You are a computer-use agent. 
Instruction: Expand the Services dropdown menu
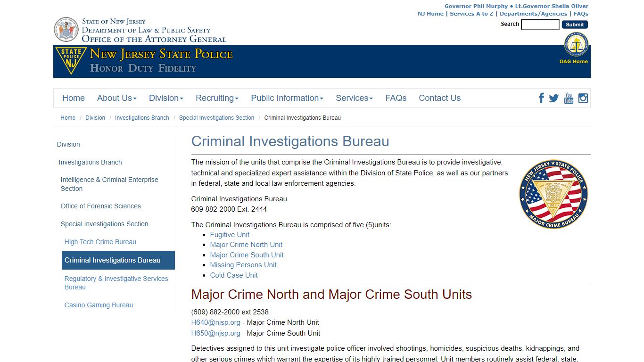[354, 98]
